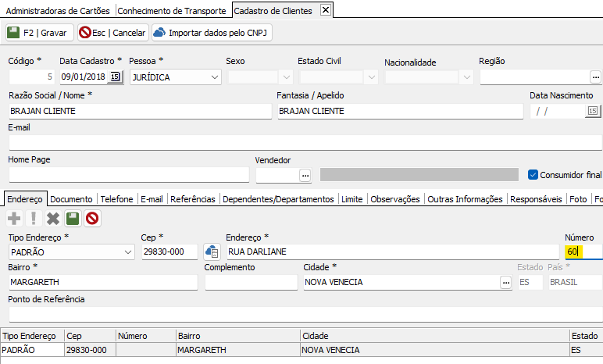Open the Região ellipsis lookup
The height and width of the screenshot is (364, 603).
pyautogui.click(x=595, y=77)
